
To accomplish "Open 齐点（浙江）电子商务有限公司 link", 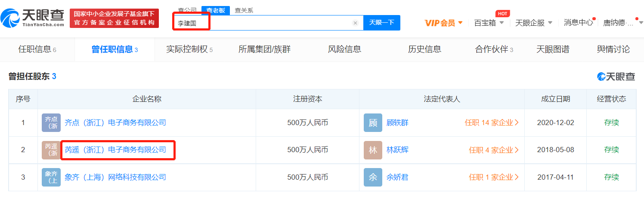I will (x=115, y=122).
